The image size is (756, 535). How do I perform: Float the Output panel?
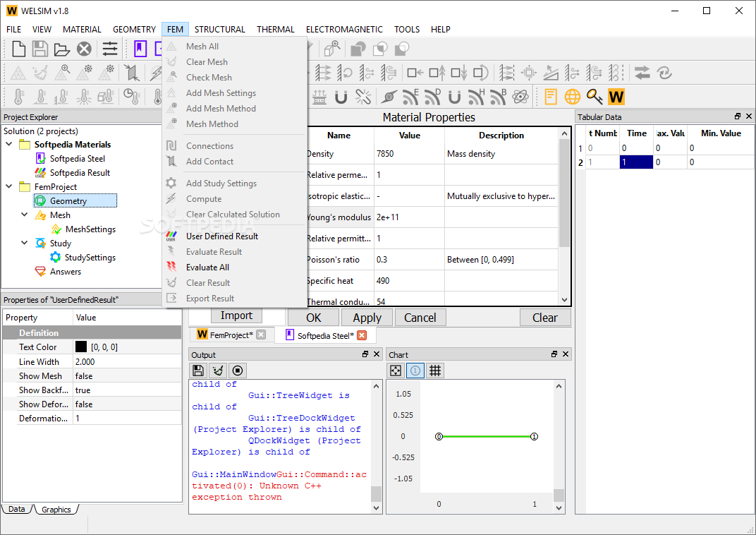click(365, 354)
